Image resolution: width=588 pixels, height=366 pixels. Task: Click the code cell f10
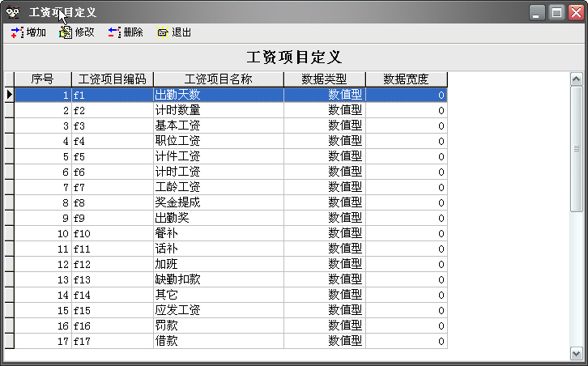(113, 233)
